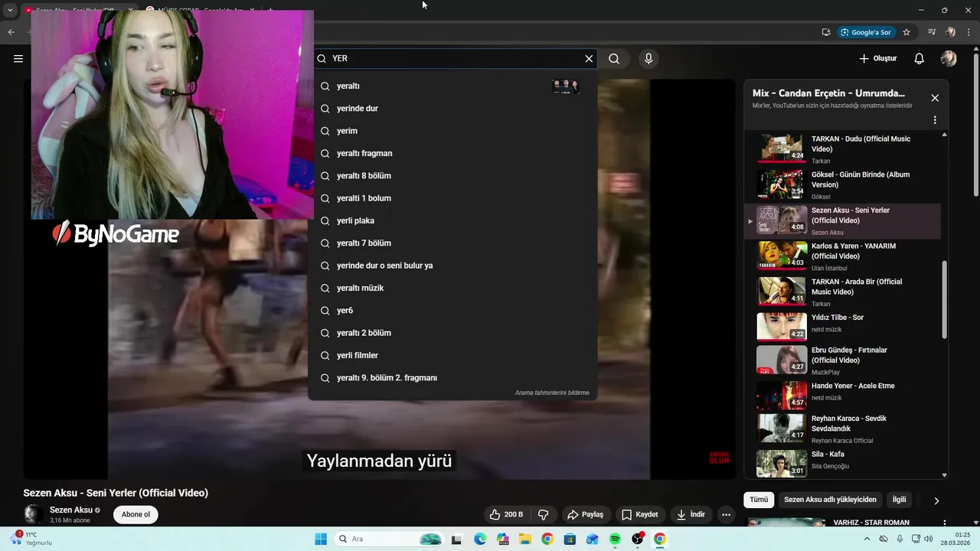Click the install/cast icon in the address bar
This screenshot has width=980, height=551.
point(826,32)
